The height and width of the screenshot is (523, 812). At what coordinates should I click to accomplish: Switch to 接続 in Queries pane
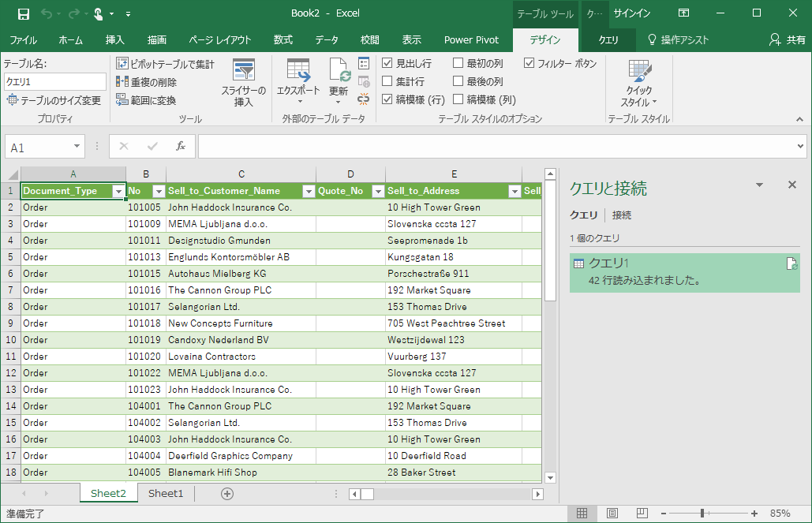(x=622, y=215)
